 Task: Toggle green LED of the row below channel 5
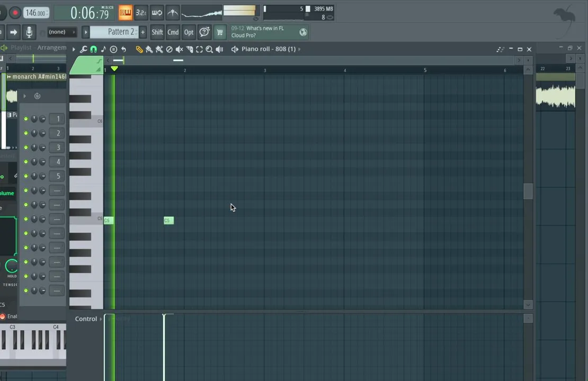click(26, 190)
